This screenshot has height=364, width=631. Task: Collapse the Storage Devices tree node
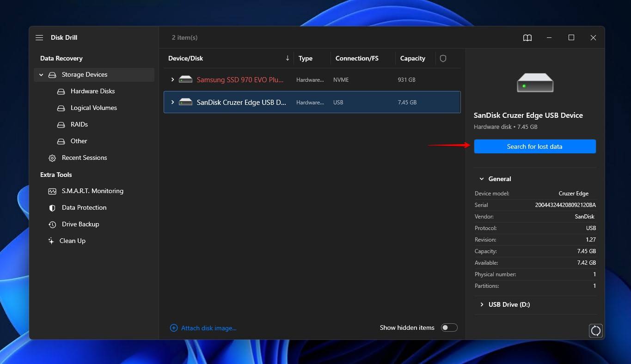[41, 75]
